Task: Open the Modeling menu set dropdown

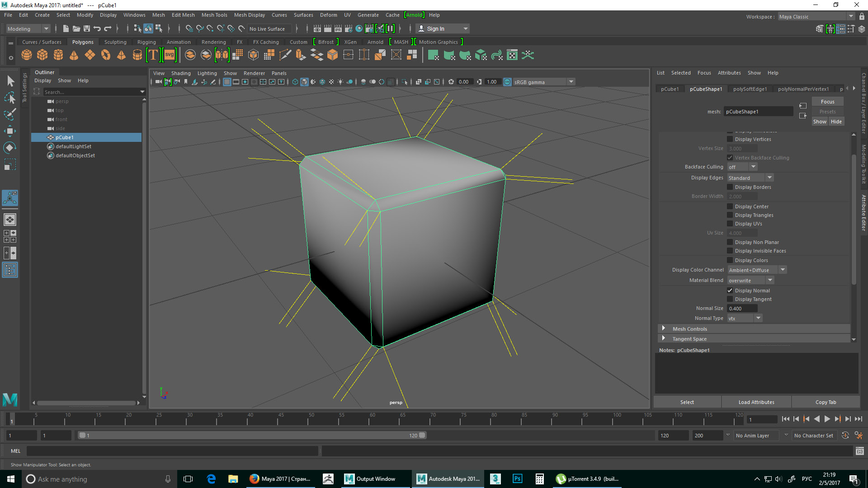Action: [x=28, y=28]
